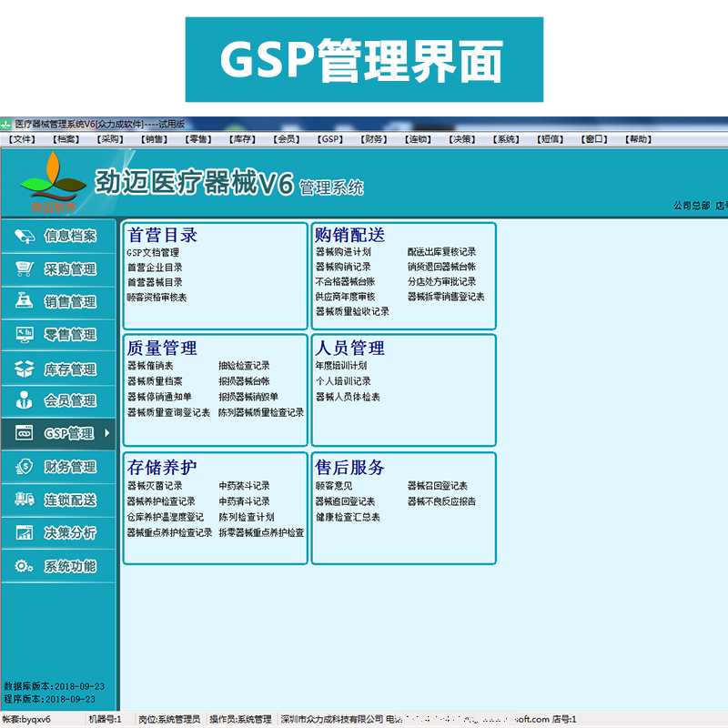Click the 系统功能 gear icon

coord(25,566)
